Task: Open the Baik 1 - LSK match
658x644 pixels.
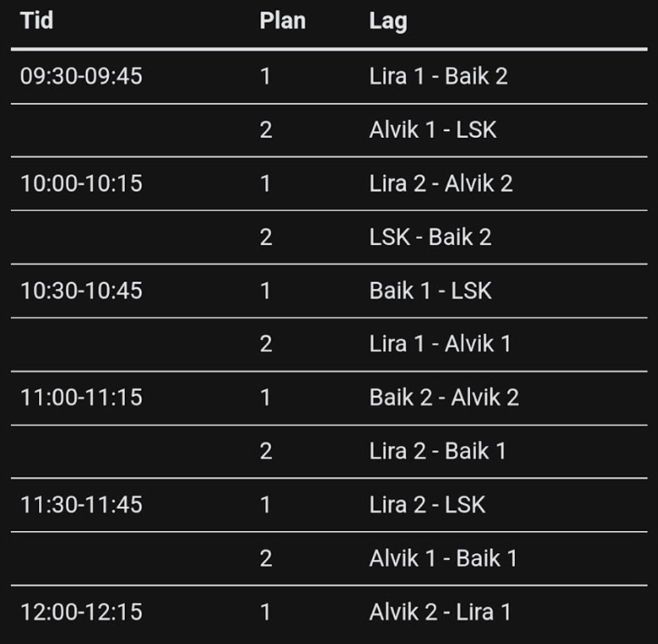Action: point(430,290)
